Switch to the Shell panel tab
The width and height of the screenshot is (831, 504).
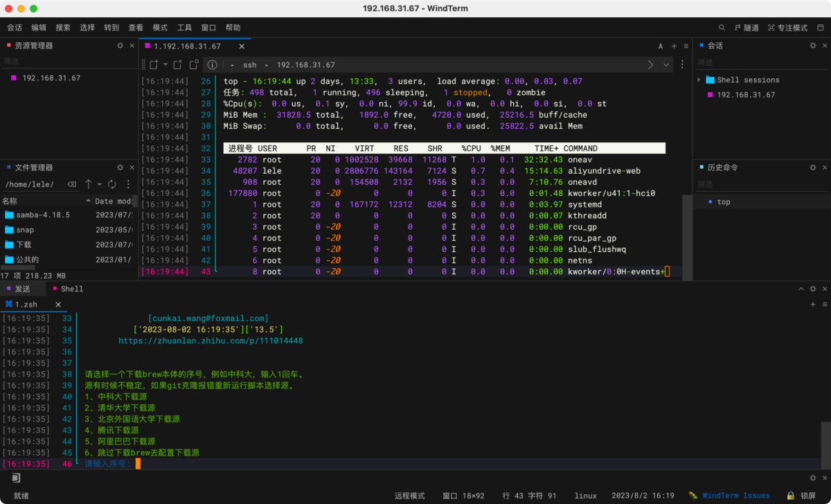click(67, 289)
